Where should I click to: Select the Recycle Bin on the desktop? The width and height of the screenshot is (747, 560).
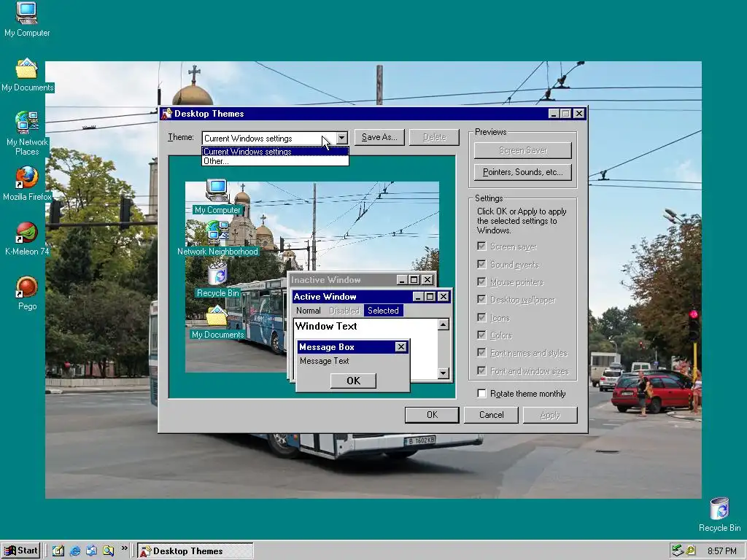(719, 514)
